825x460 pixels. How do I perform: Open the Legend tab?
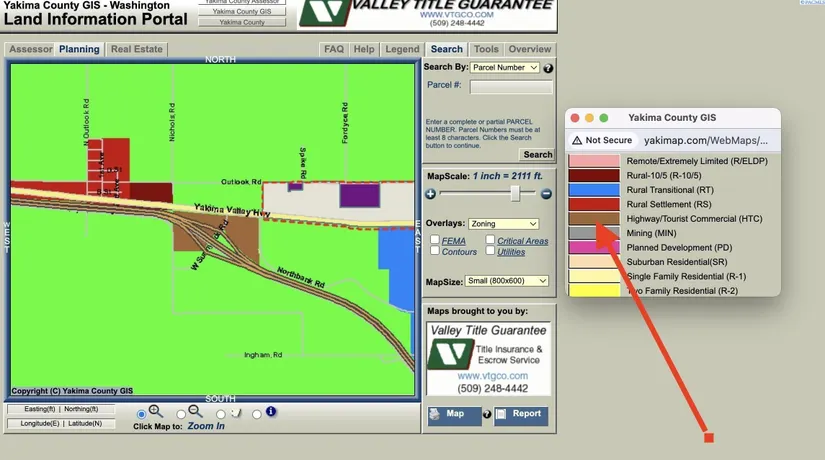pyautogui.click(x=402, y=49)
